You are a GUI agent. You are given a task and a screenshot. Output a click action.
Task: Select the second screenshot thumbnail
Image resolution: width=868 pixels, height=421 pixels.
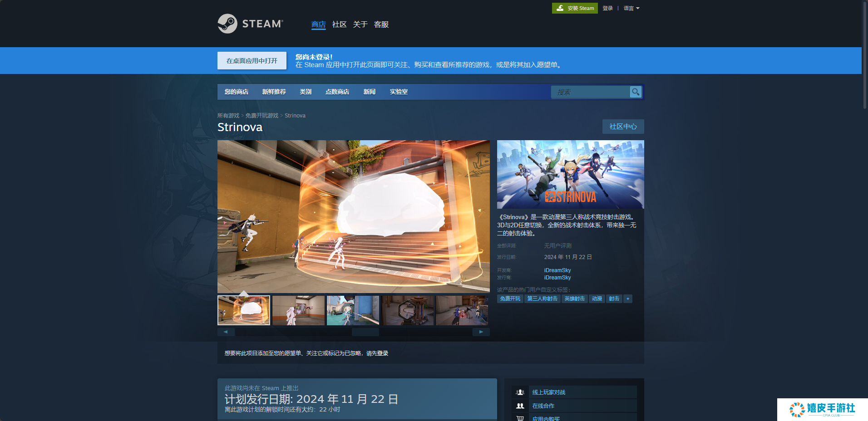pos(298,310)
